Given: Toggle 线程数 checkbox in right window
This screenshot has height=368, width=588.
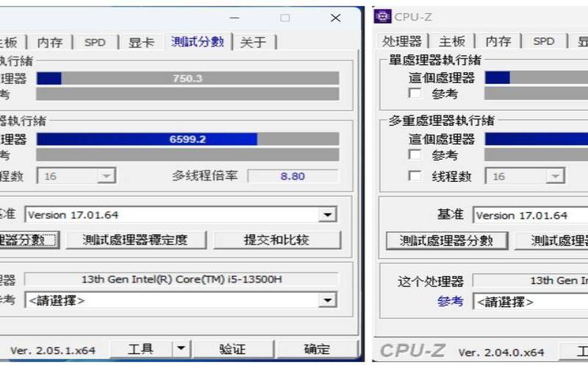Looking at the screenshot, I should [415, 176].
